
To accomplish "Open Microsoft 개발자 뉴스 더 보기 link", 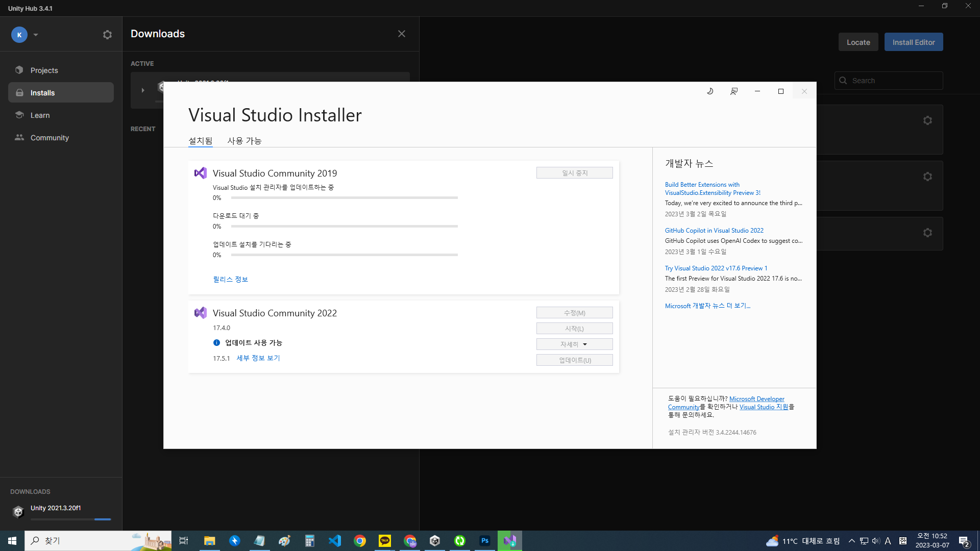I will tap(707, 306).
